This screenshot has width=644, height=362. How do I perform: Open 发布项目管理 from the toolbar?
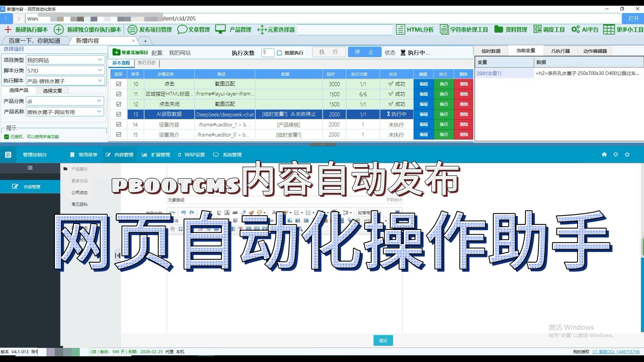[150, 29]
